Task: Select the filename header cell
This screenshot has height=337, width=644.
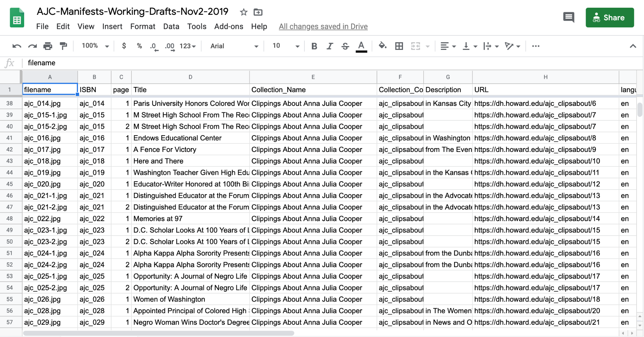Action: [x=50, y=89]
